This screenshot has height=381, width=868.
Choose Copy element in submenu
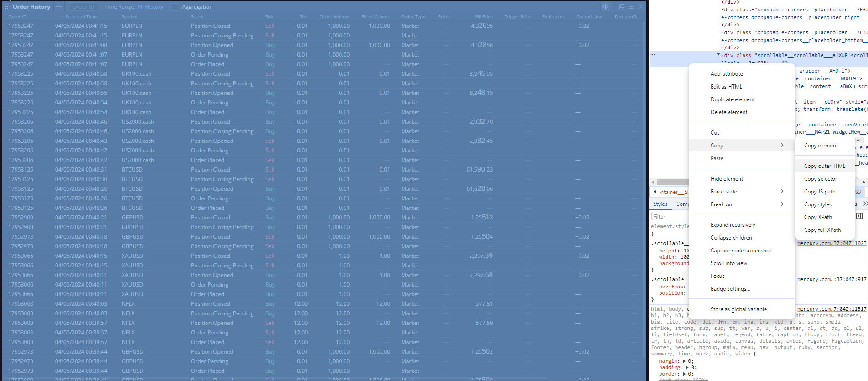(x=825, y=146)
